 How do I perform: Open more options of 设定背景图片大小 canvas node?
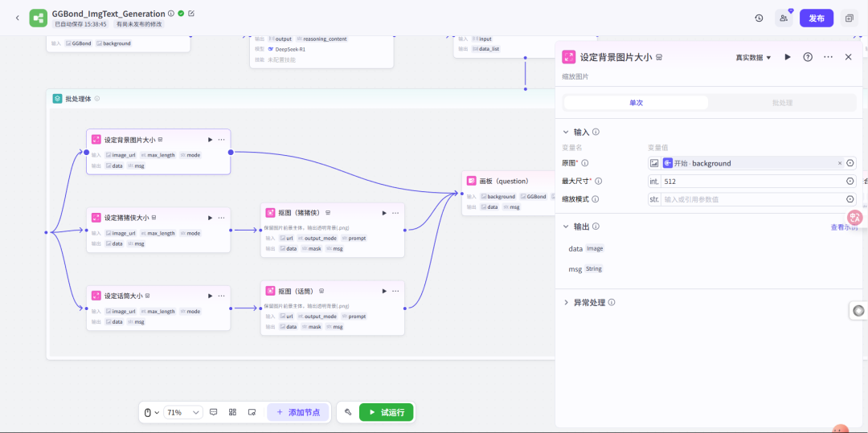(222, 140)
